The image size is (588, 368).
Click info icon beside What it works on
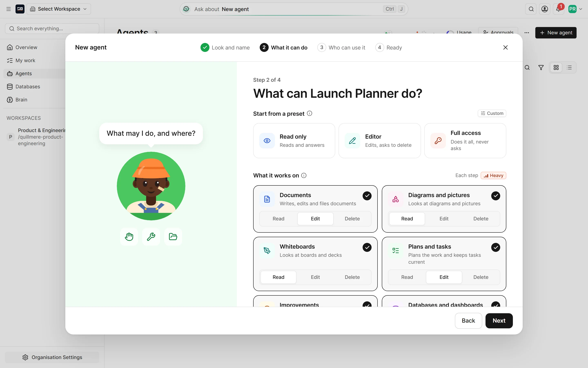304,175
